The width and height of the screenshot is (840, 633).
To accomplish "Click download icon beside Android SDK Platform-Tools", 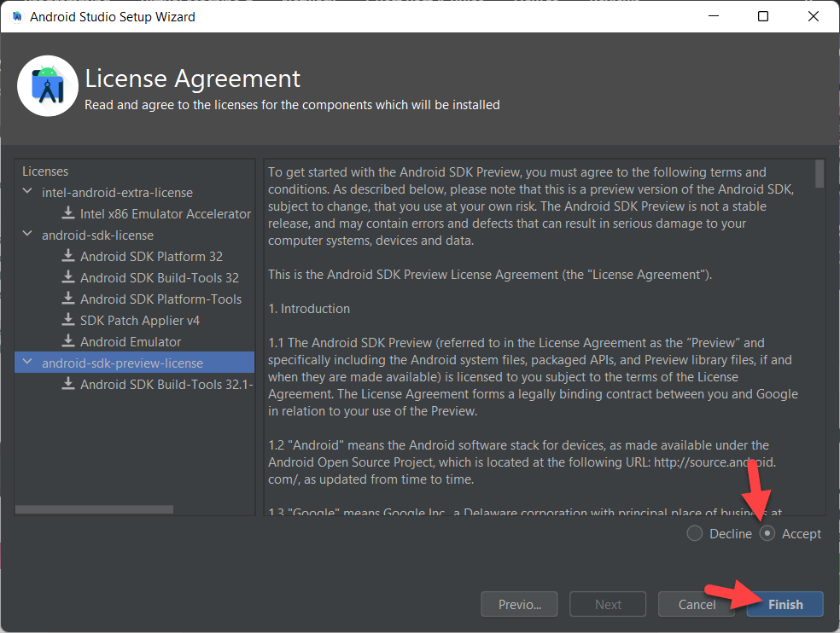I will pyautogui.click(x=68, y=299).
